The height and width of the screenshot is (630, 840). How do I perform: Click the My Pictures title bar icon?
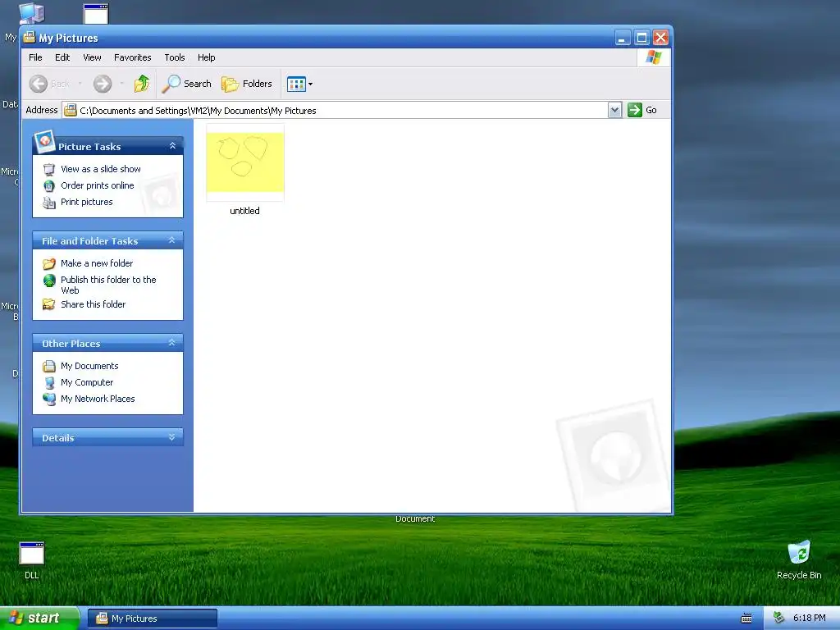tap(30, 38)
